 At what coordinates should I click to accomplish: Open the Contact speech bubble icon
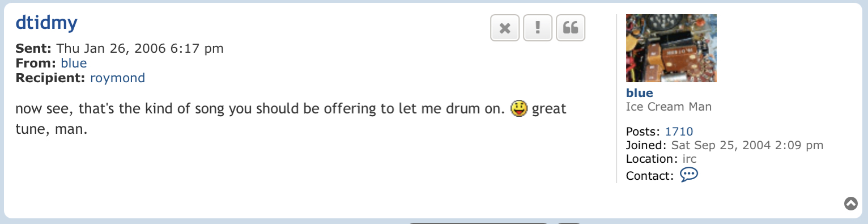click(x=689, y=175)
